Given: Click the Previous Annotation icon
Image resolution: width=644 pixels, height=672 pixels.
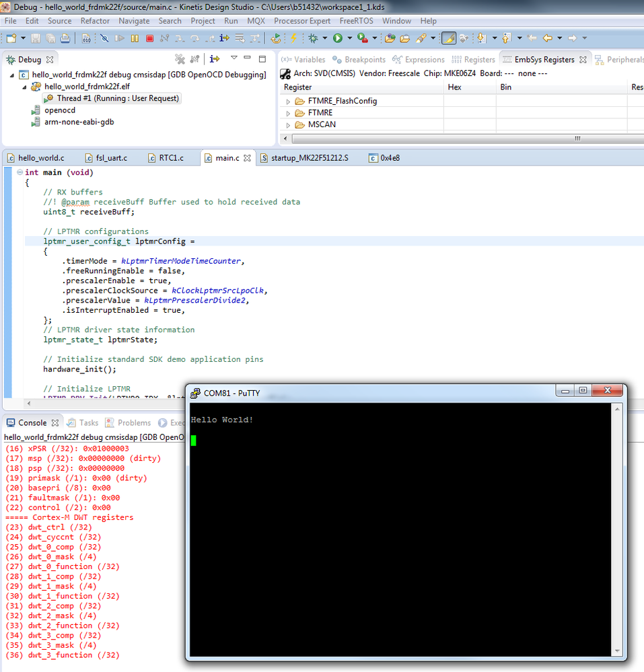Looking at the screenshot, I should pyautogui.click(x=506, y=38).
